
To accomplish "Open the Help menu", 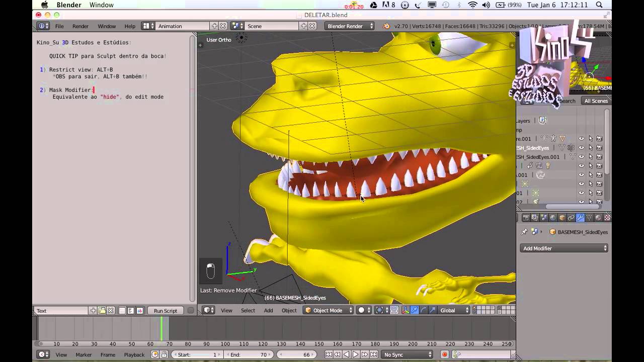I will click(130, 26).
